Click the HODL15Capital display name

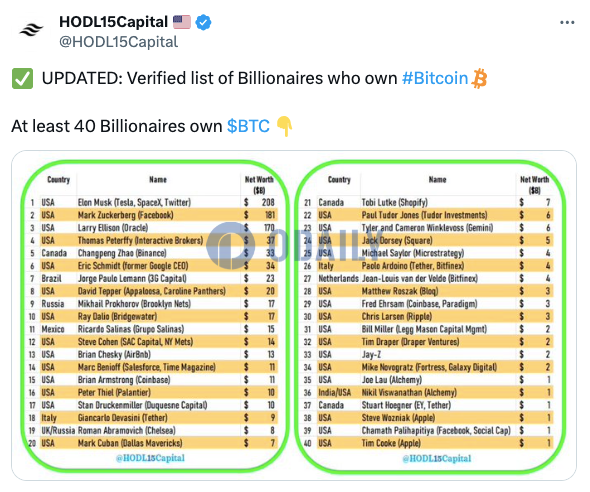114,22
